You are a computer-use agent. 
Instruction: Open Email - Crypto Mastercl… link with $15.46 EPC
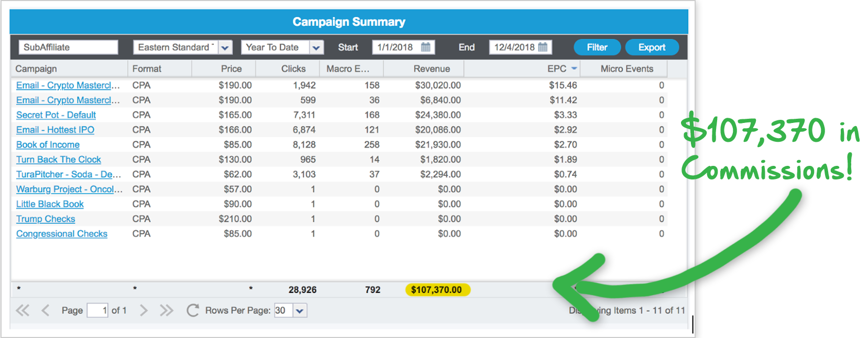pos(68,85)
